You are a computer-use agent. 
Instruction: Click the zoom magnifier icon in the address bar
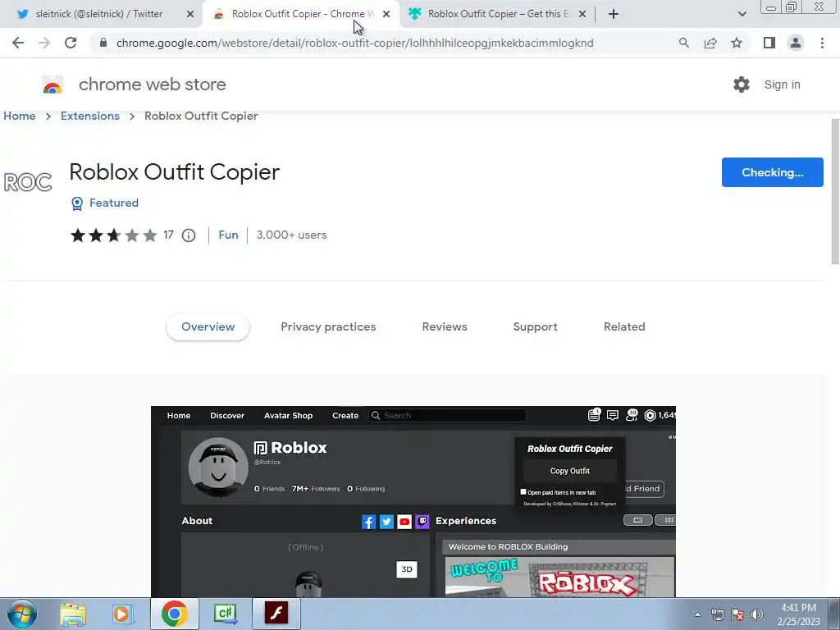click(683, 43)
